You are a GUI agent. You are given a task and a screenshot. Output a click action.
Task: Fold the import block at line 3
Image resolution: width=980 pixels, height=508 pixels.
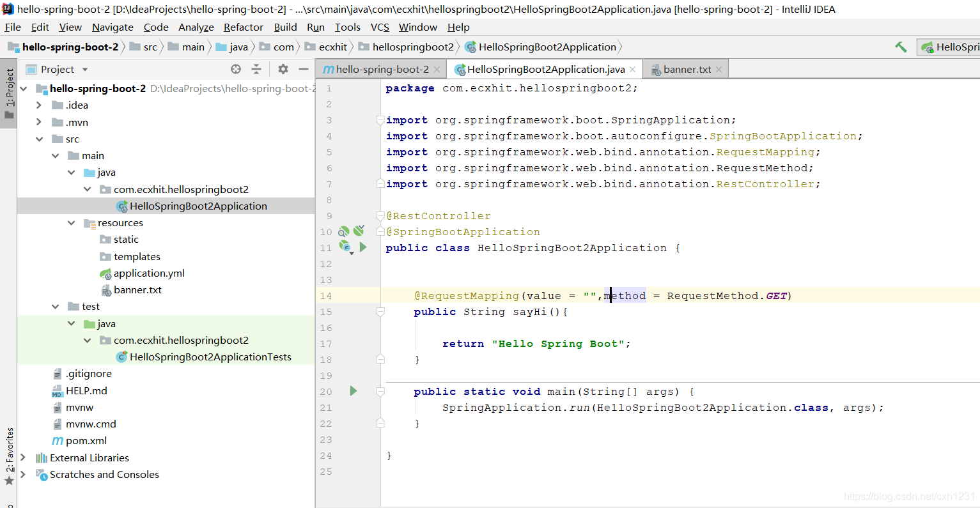click(380, 120)
